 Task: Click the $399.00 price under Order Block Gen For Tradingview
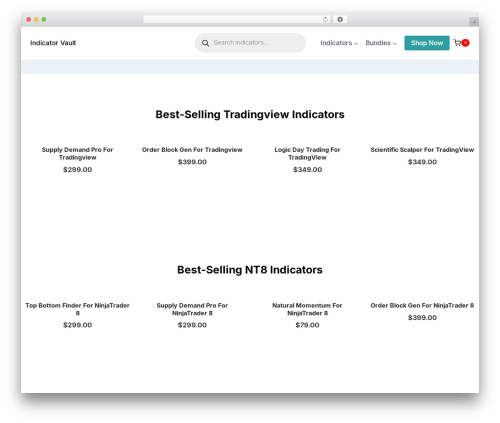point(192,162)
